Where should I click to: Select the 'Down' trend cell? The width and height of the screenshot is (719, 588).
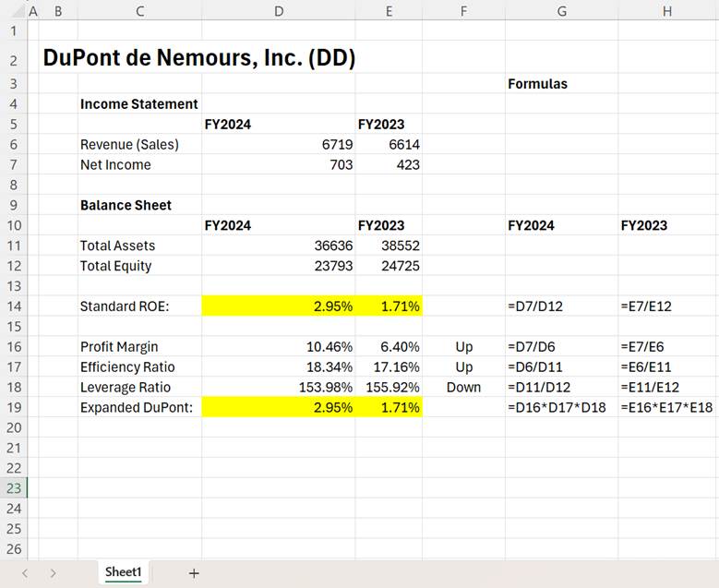(x=463, y=387)
